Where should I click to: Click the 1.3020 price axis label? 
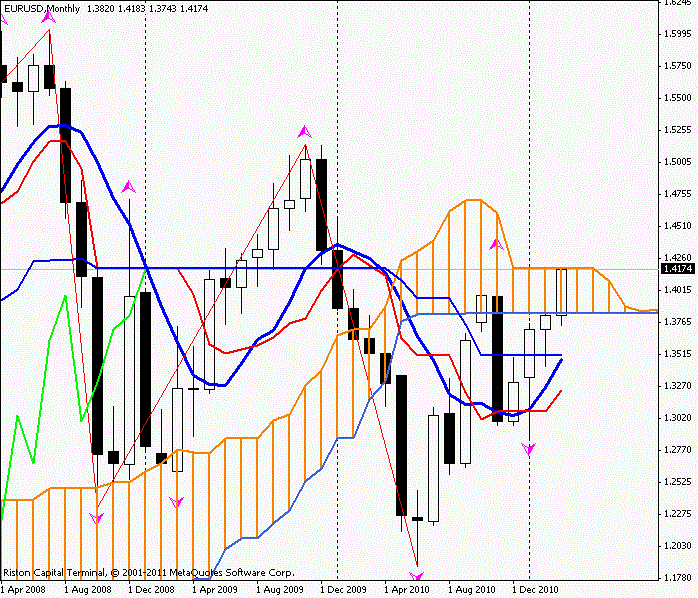pos(678,418)
